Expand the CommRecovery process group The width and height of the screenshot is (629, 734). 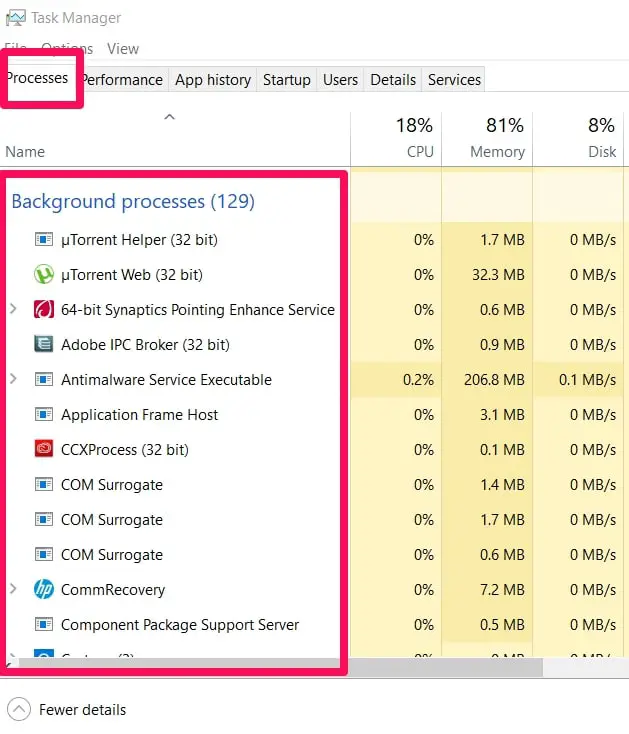coord(14,589)
